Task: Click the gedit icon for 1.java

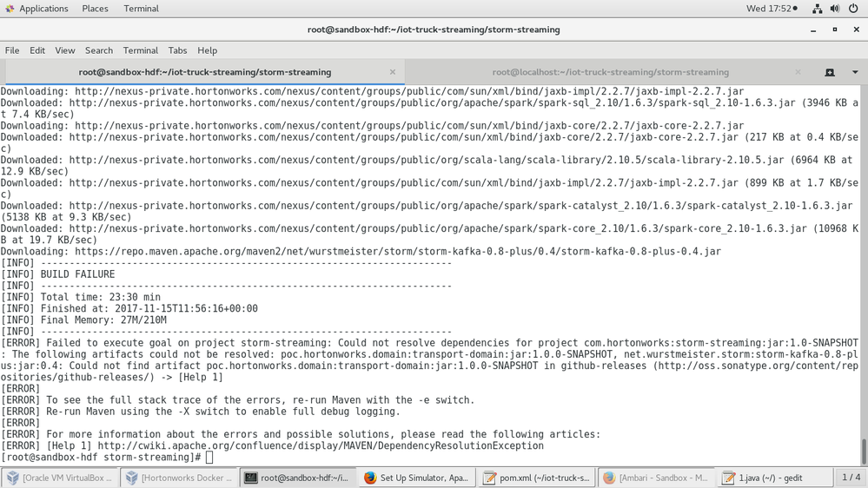Action: [728, 478]
